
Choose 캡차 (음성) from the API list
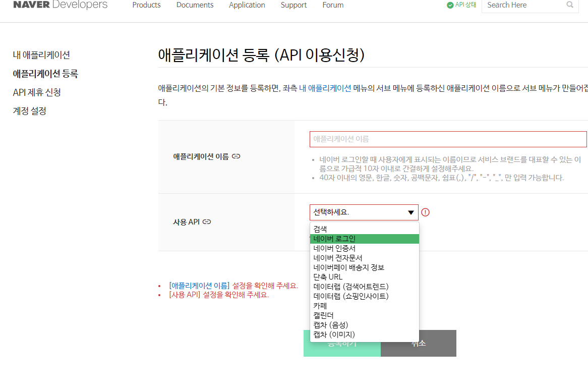365,325
